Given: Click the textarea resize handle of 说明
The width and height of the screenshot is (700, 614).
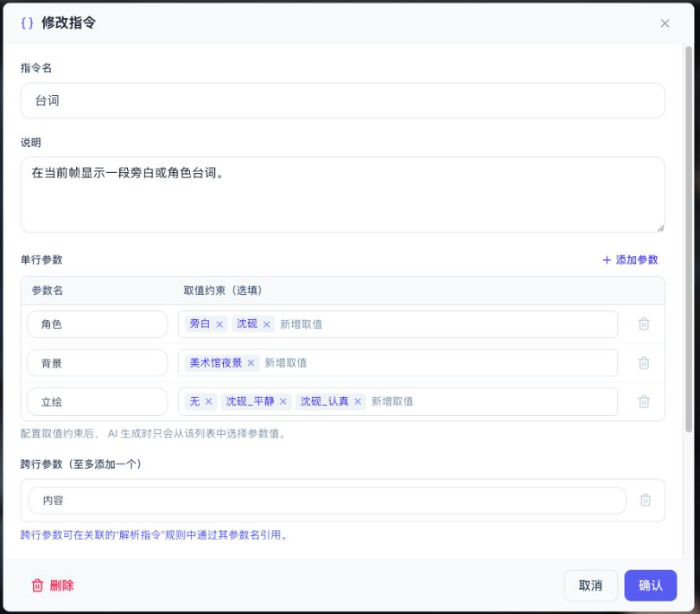Looking at the screenshot, I should coord(660,228).
